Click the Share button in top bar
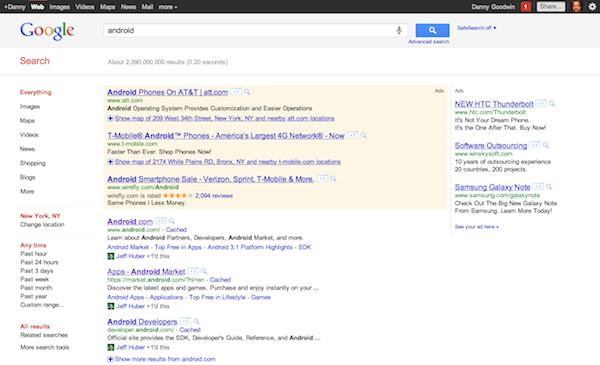Image resolution: width=600 pixels, height=365 pixels. (551, 7)
